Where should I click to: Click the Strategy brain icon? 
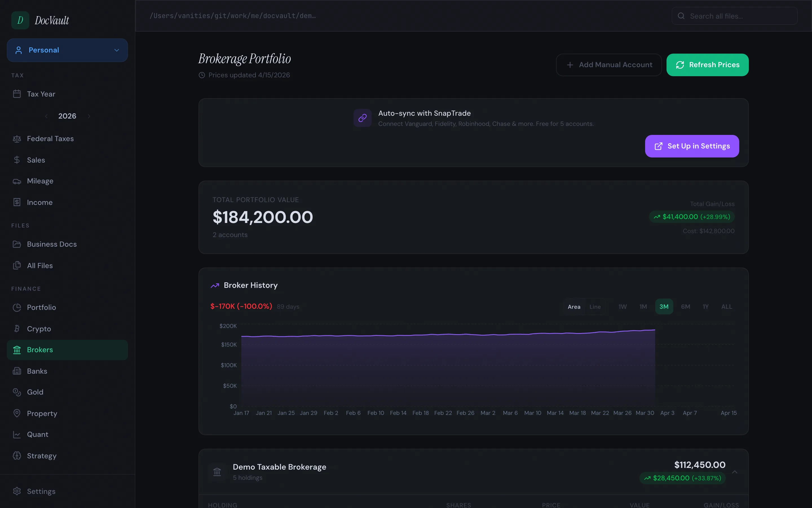[17, 456]
